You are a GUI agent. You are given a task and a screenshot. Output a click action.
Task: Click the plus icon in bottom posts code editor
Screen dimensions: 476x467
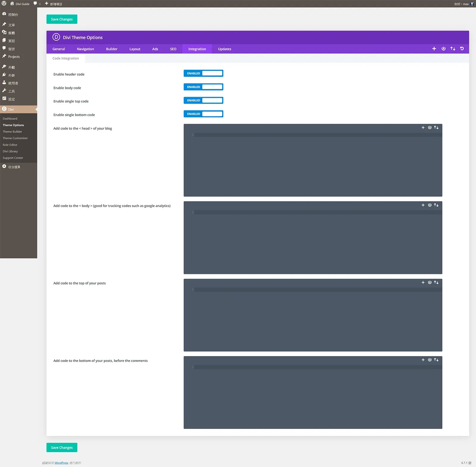423,360
